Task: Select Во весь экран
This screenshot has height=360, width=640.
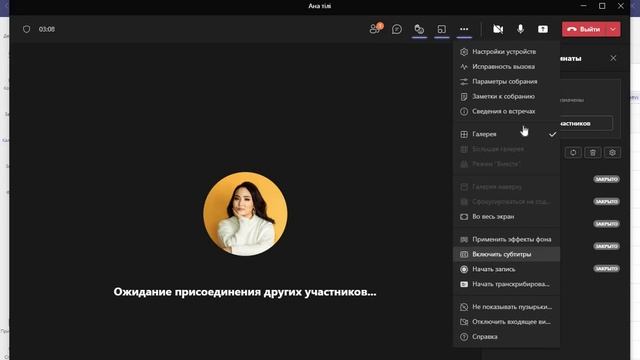Action: pos(507,216)
